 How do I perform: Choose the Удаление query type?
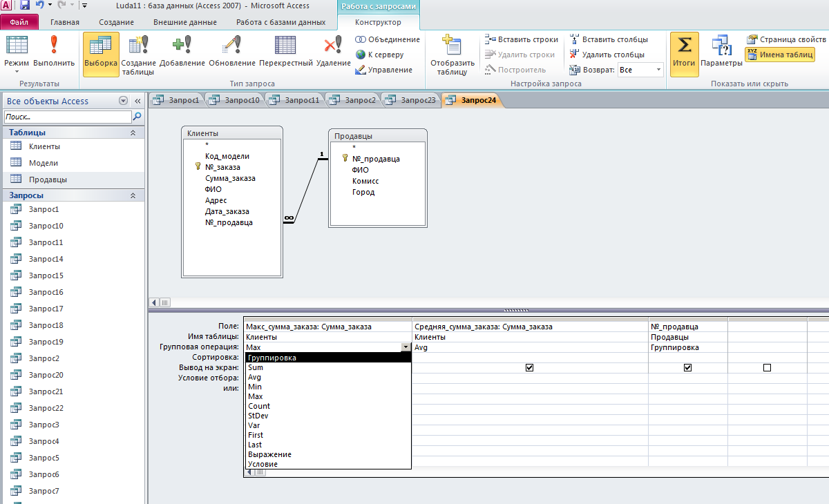334,52
